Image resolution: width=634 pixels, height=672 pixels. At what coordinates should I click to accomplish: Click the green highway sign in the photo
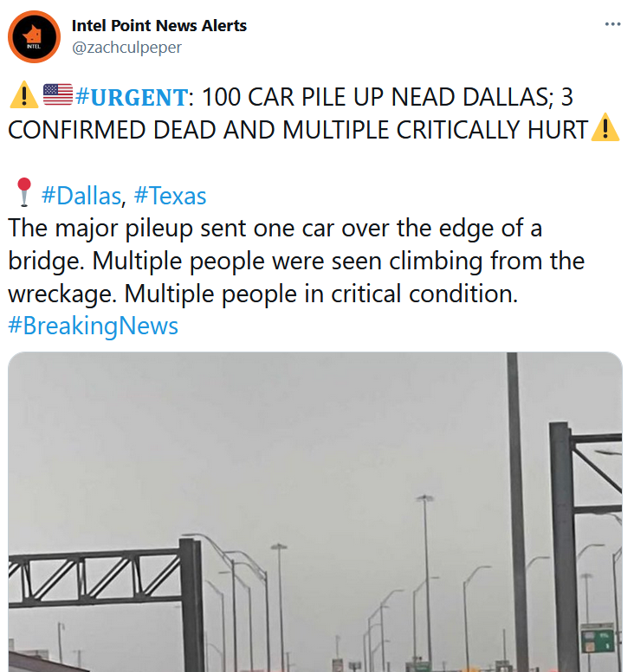click(x=598, y=638)
